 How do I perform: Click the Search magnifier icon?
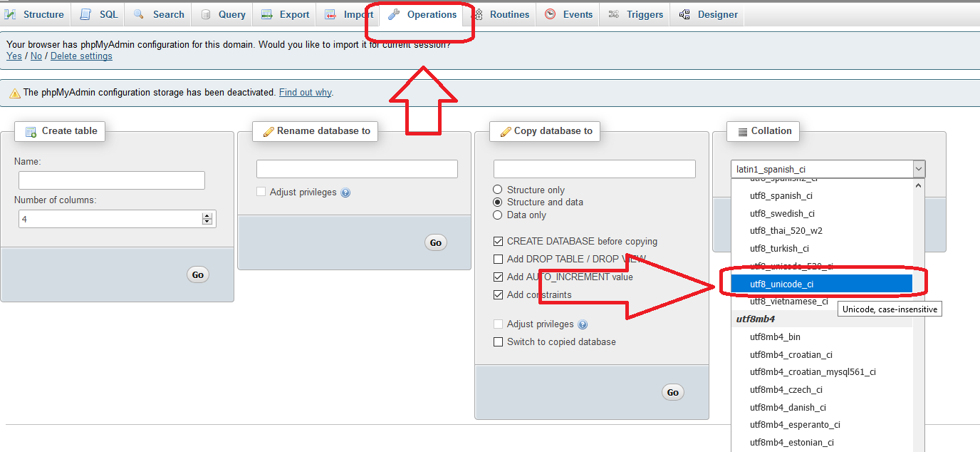tap(138, 14)
